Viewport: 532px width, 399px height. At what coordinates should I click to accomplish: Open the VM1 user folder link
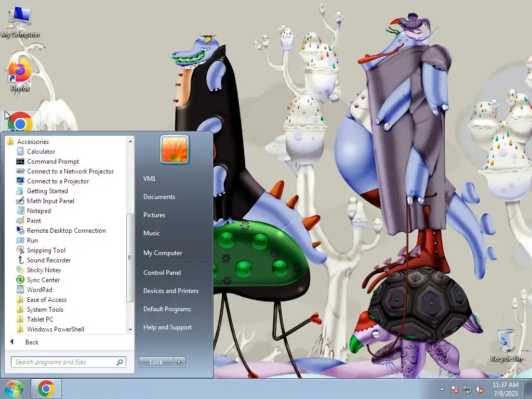tap(149, 179)
